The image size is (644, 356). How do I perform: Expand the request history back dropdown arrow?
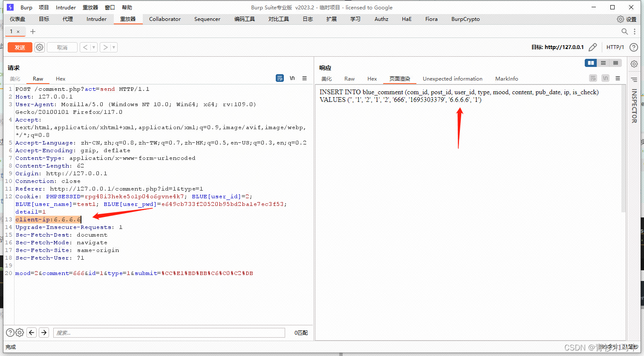click(94, 47)
